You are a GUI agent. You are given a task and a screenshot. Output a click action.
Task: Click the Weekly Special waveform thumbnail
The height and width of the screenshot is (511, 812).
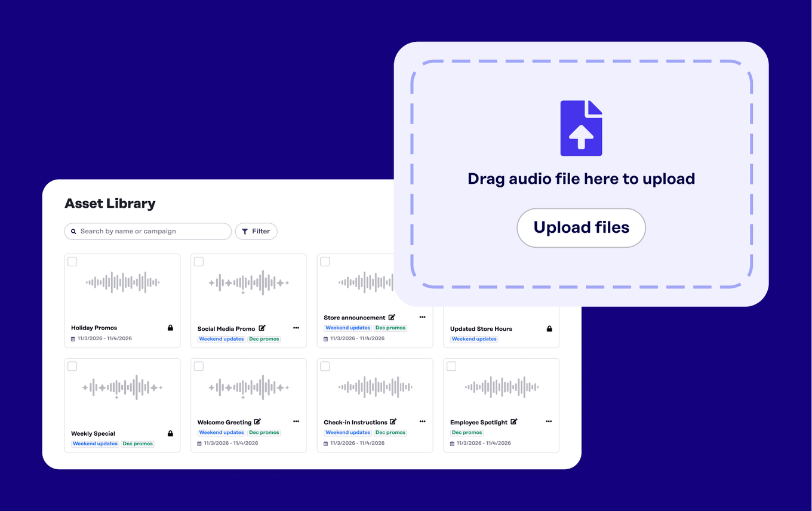(122, 387)
